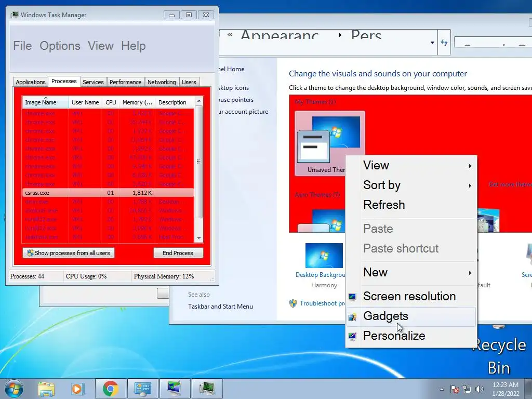Open the Task Manager taskbar icon
The width and height of the screenshot is (532, 399).
(x=207, y=389)
